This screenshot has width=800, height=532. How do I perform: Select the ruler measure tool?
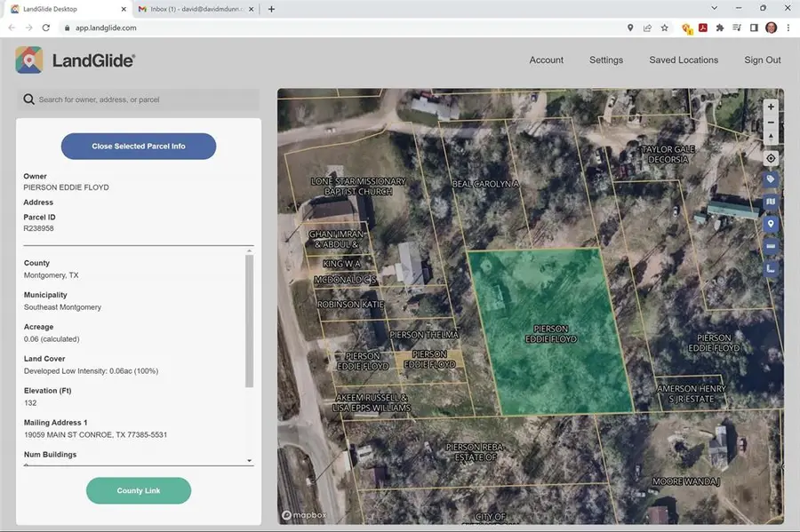coord(771,246)
